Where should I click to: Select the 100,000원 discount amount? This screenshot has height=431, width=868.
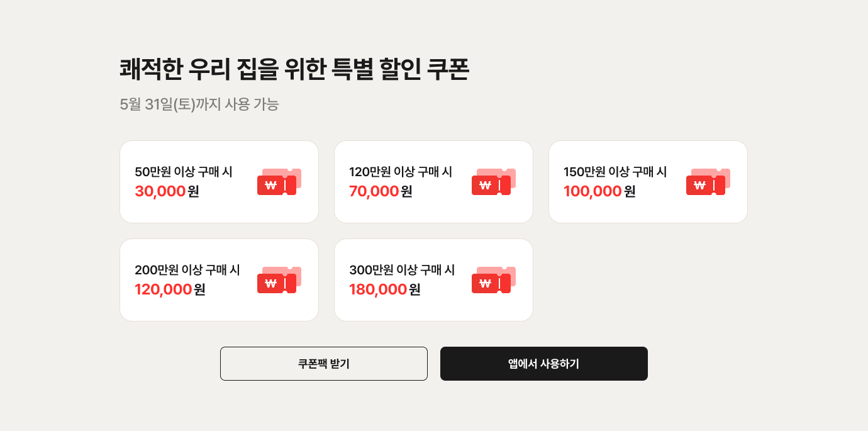coord(599,191)
